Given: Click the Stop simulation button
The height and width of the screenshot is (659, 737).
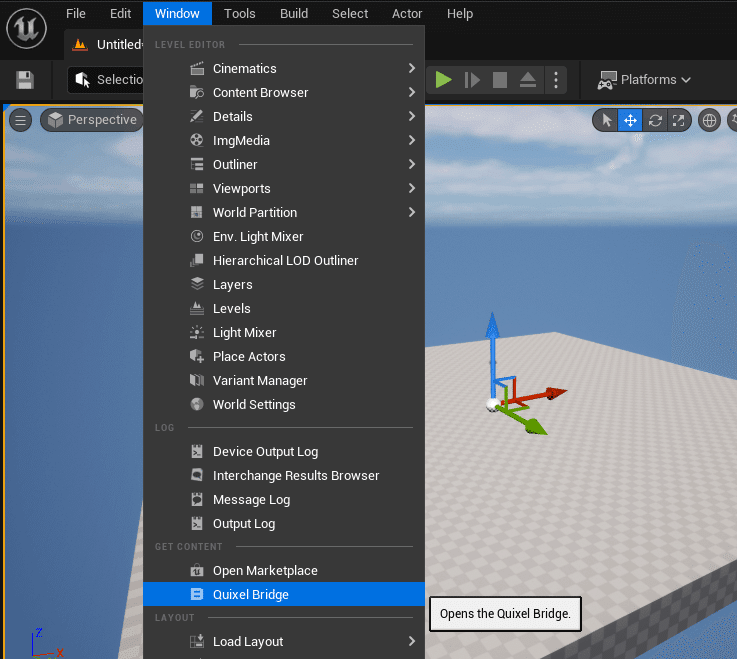Looking at the screenshot, I should (500, 80).
